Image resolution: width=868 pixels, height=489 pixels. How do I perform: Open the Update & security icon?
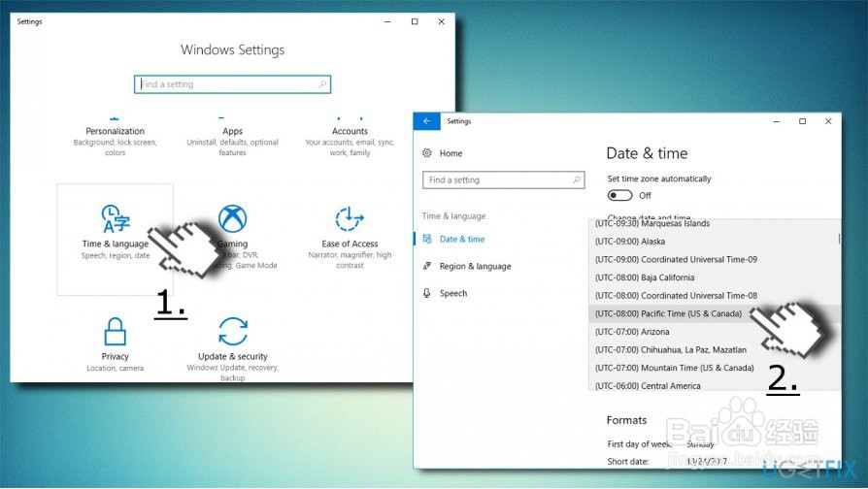(x=232, y=331)
